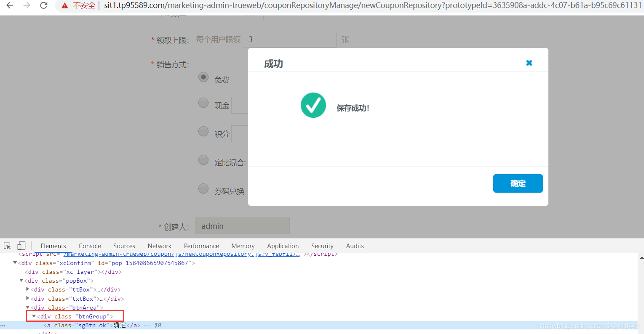
Task: Select the 积分 radio button
Action: pyautogui.click(x=203, y=131)
